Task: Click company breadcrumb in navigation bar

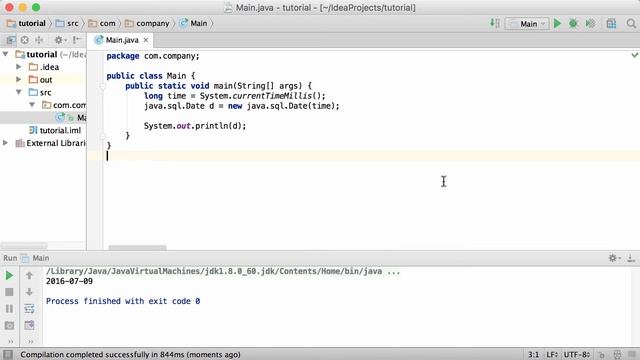Action: click(147, 23)
